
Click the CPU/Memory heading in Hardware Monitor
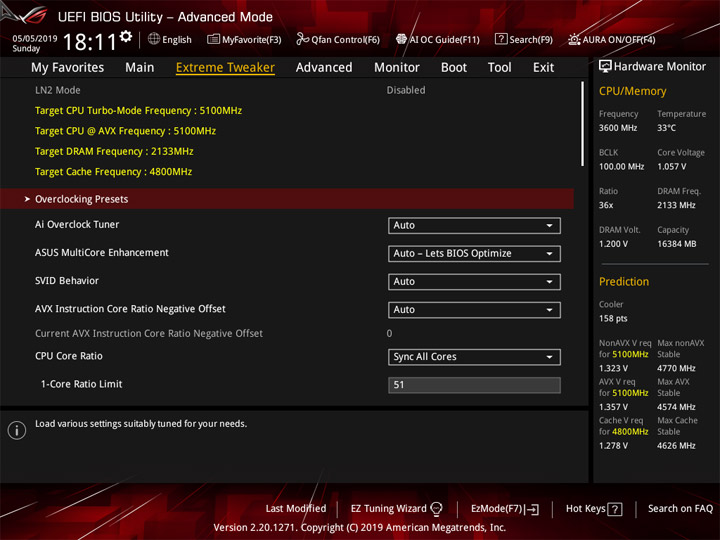click(x=632, y=91)
